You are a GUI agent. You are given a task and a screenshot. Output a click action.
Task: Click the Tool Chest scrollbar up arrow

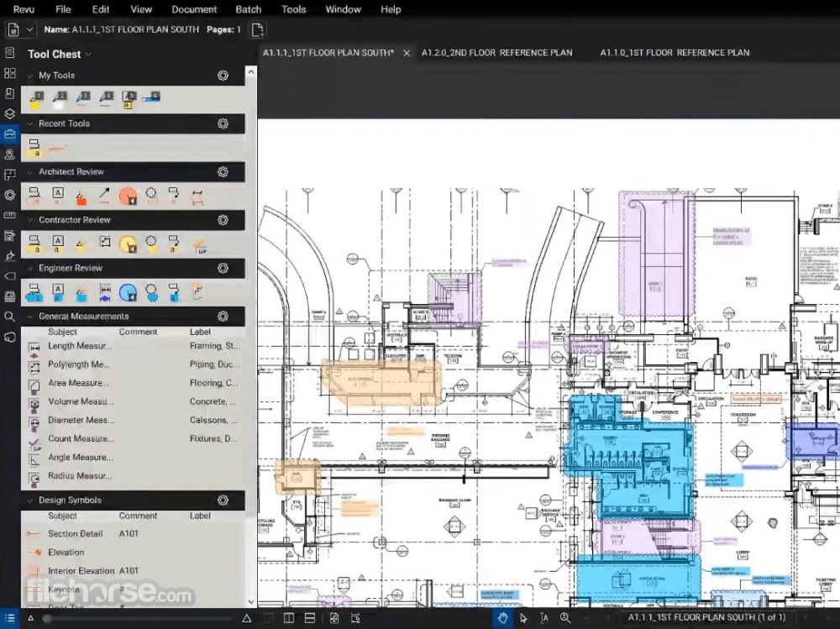pyautogui.click(x=250, y=71)
